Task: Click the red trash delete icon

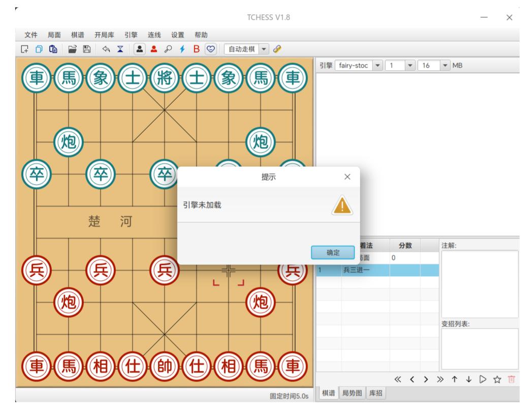Action: click(x=512, y=379)
